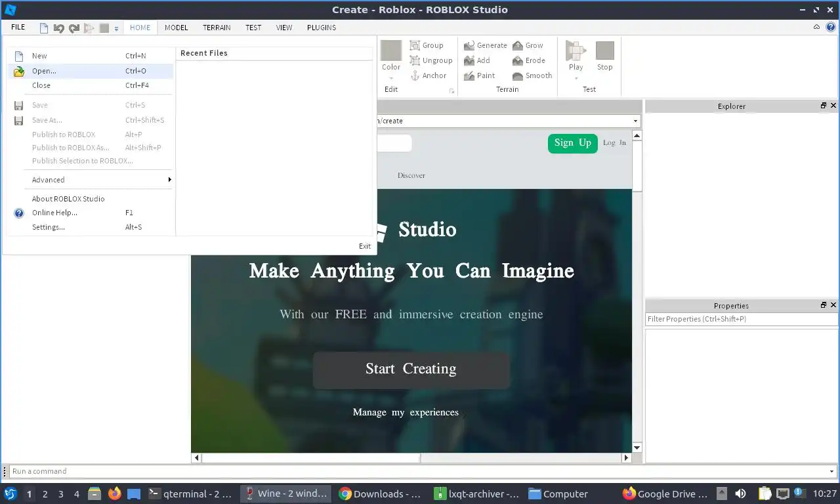Click the Color swatch in Edit group

coord(391,51)
